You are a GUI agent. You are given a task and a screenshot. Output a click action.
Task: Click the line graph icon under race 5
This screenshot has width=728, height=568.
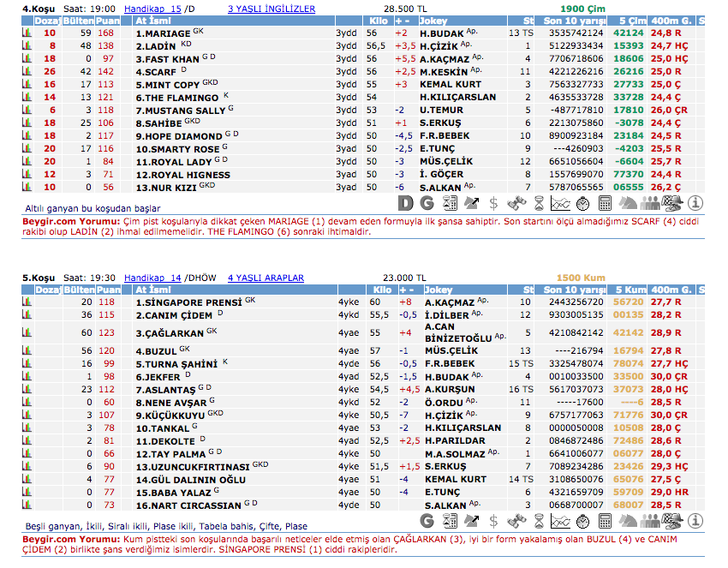click(561, 521)
